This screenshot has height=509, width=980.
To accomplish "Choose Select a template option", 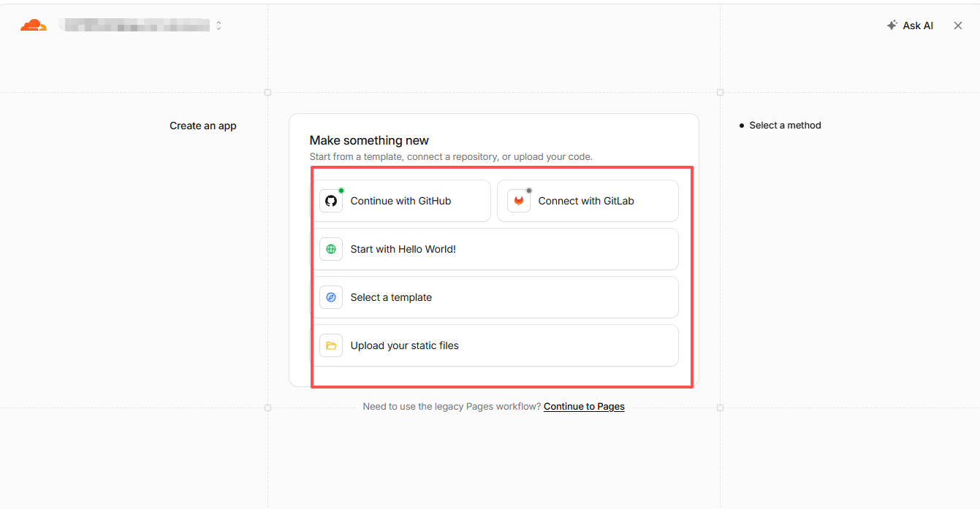I will pyautogui.click(x=494, y=297).
